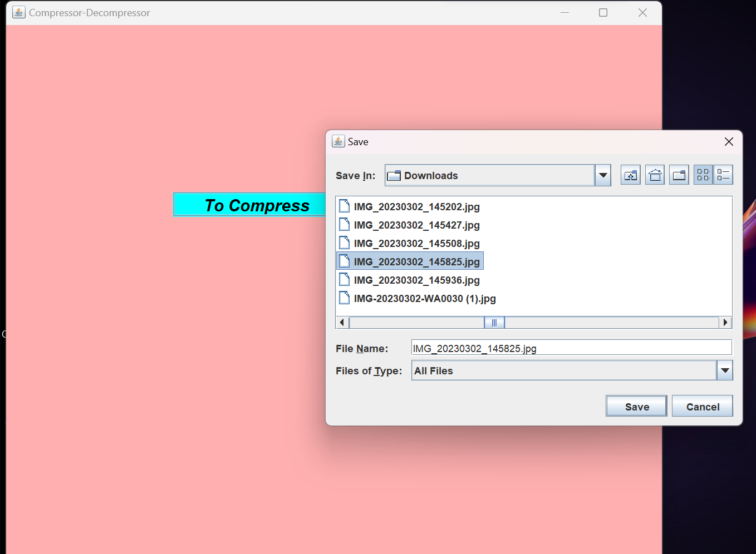Toggle selection of IMG_20230302_145508.jpg

coord(416,243)
